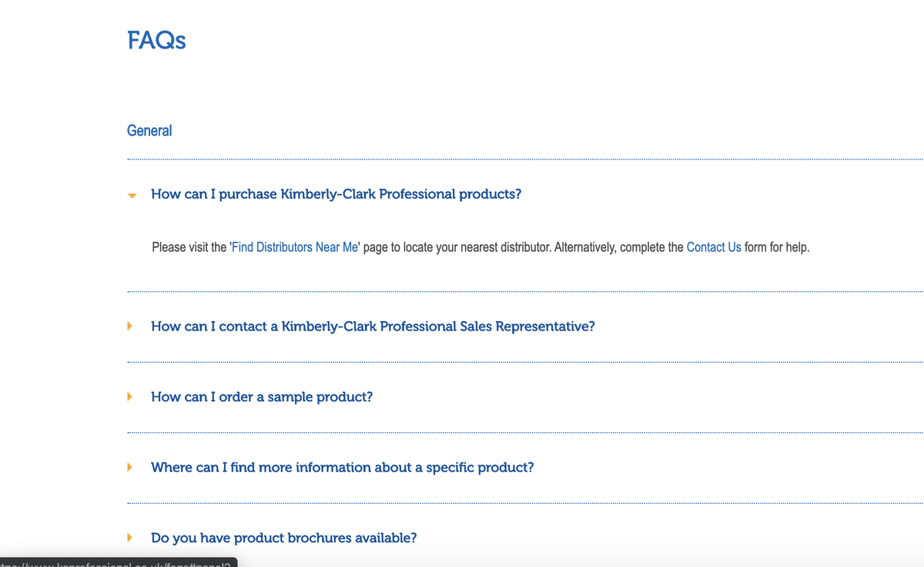Viewport: 924px width, 567px height.
Task: Click 'How can I order a sample product?'
Action: pyautogui.click(x=262, y=397)
